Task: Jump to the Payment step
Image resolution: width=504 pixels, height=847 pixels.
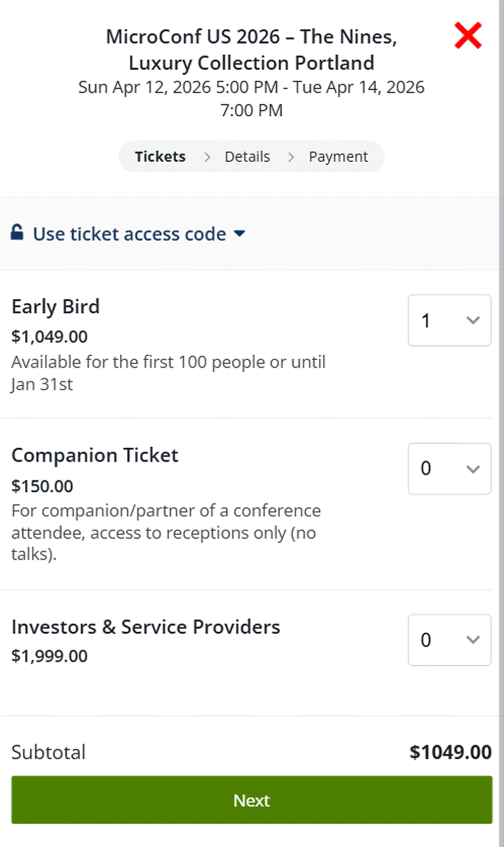Action: [x=338, y=157]
